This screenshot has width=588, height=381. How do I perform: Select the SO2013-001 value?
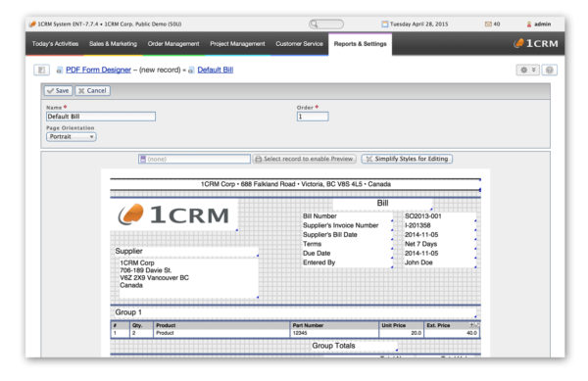click(x=423, y=216)
